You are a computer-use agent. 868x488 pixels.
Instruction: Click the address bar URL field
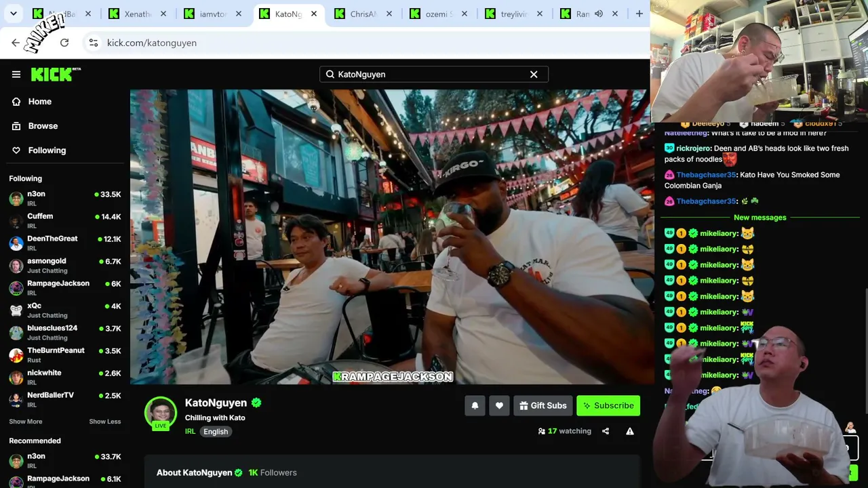click(x=366, y=43)
